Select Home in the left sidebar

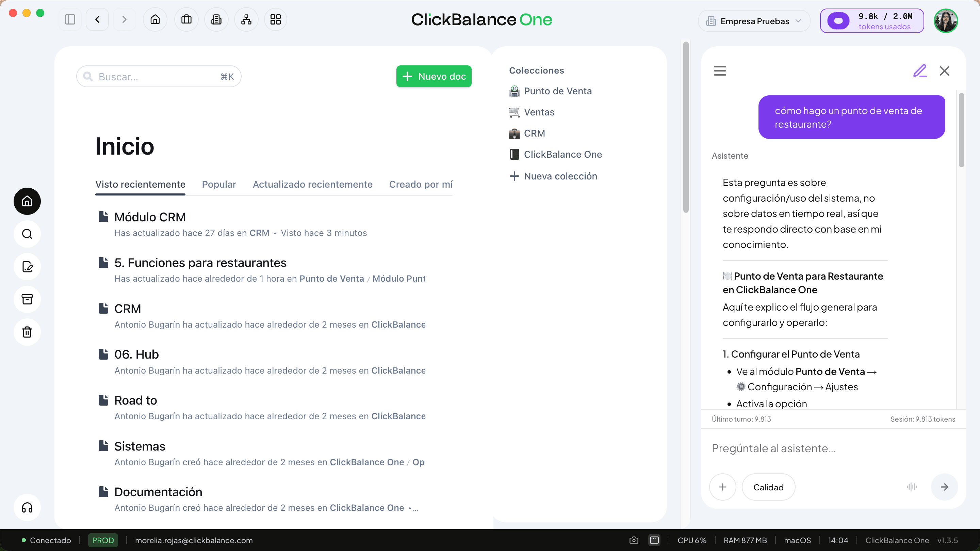[27, 201]
